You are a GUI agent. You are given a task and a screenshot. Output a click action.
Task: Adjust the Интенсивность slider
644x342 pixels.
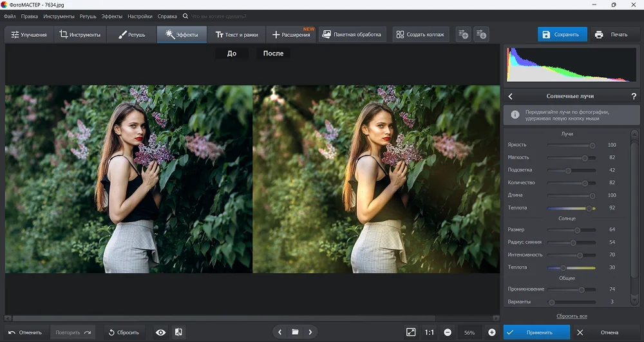tap(571, 255)
